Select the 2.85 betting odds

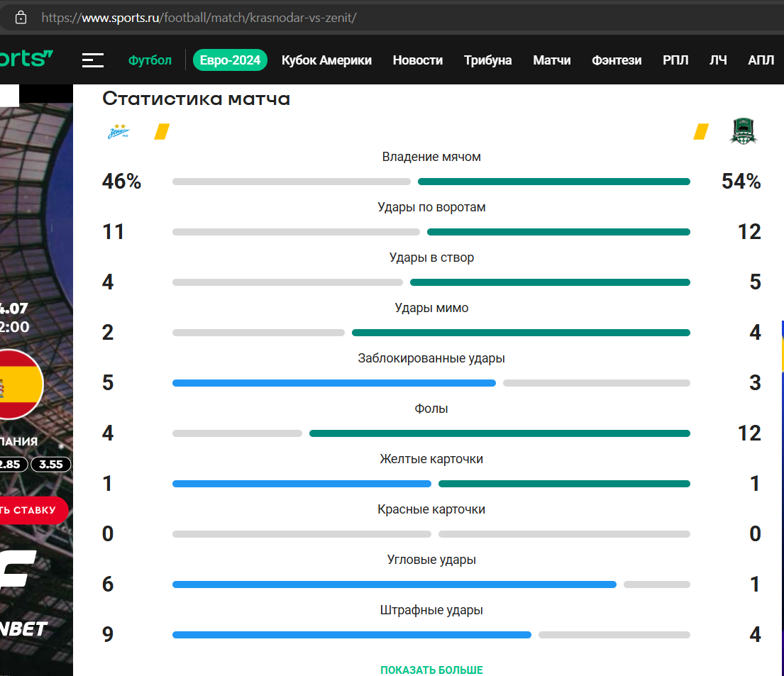point(13,465)
